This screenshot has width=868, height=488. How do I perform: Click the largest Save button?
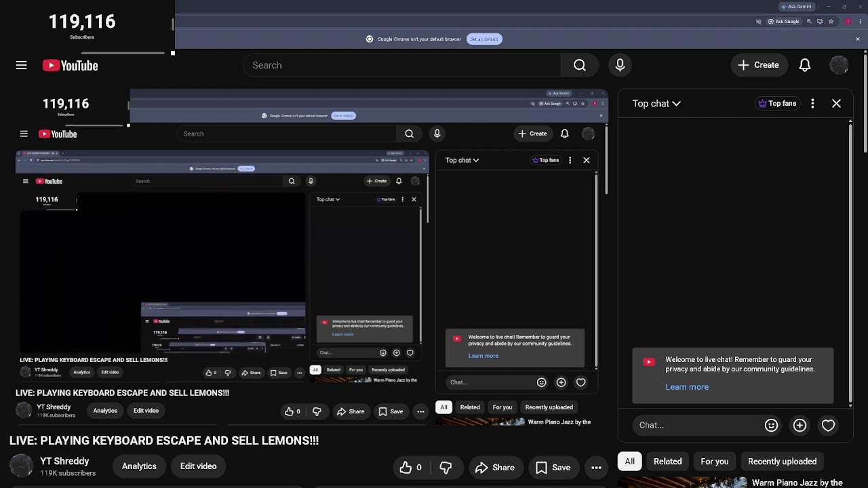553,467
